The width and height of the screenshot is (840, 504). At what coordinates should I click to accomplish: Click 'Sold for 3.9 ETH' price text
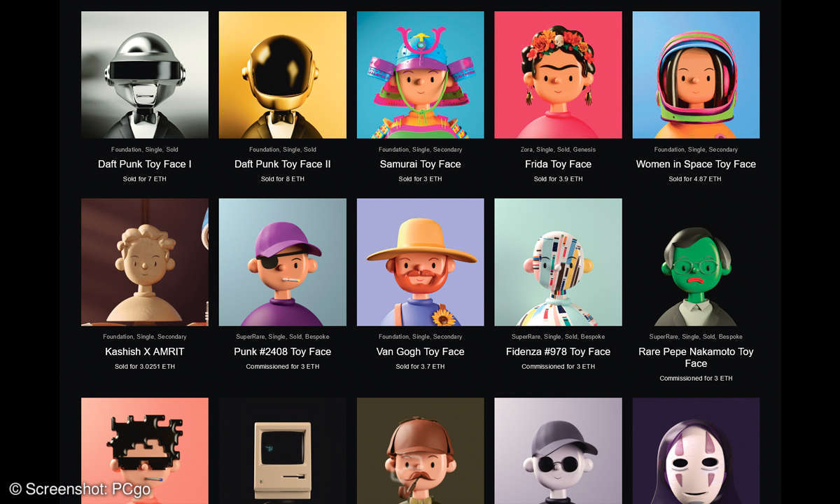click(x=558, y=179)
